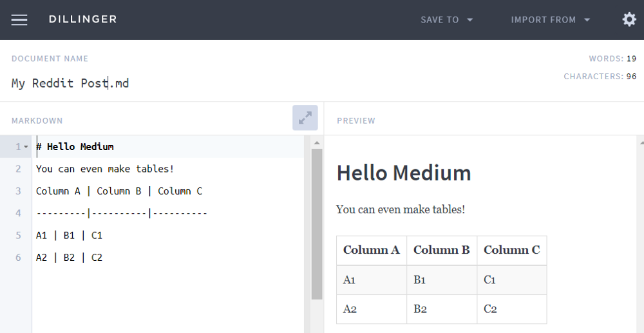Toggle the editor full-width expand icon
The image size is (644, 333).
pyautogui.click(x=305, y=118)
